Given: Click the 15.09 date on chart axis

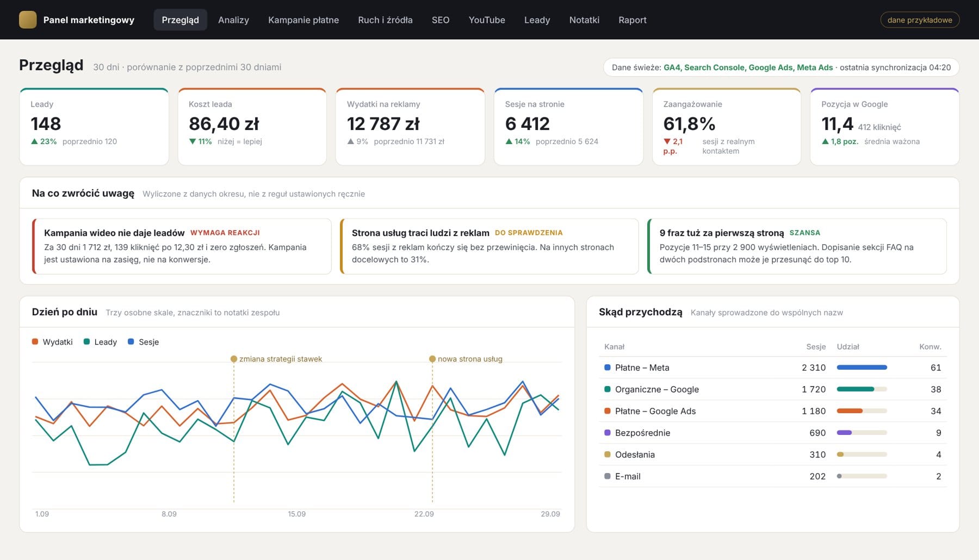Looking at the screenshot, I should tap(296, 514).
